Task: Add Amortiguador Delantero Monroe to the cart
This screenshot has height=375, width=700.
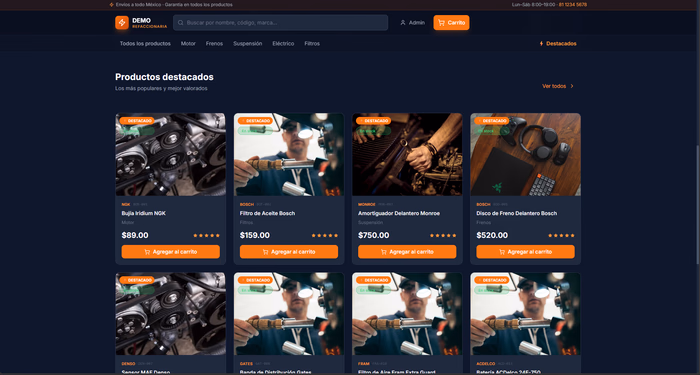Action: click(x=407, y=252)
